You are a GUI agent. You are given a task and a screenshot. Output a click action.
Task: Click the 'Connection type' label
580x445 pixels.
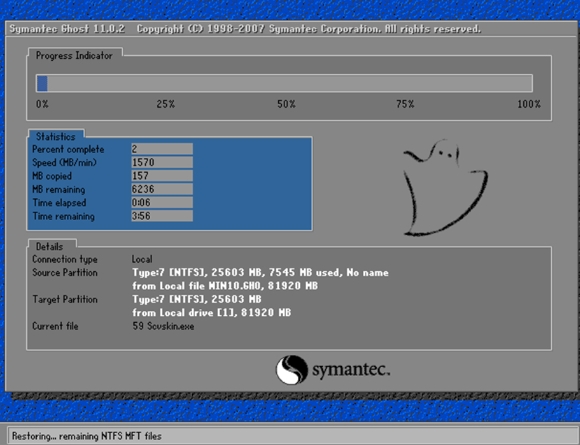point(65,259)
